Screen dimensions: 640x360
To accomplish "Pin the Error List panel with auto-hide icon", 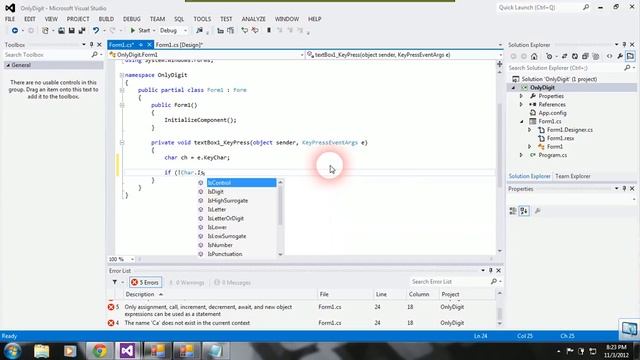I will click(491, 270).
